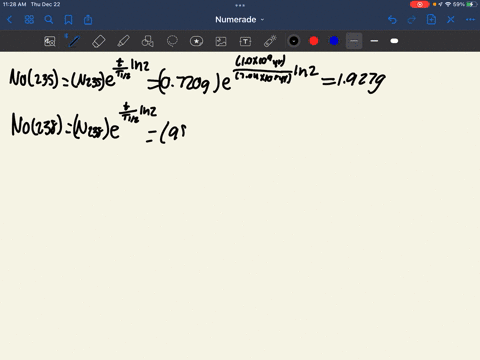Bookmark the current page
The width and height of the screenshot is (480, 360).
(x=68, y=20)
